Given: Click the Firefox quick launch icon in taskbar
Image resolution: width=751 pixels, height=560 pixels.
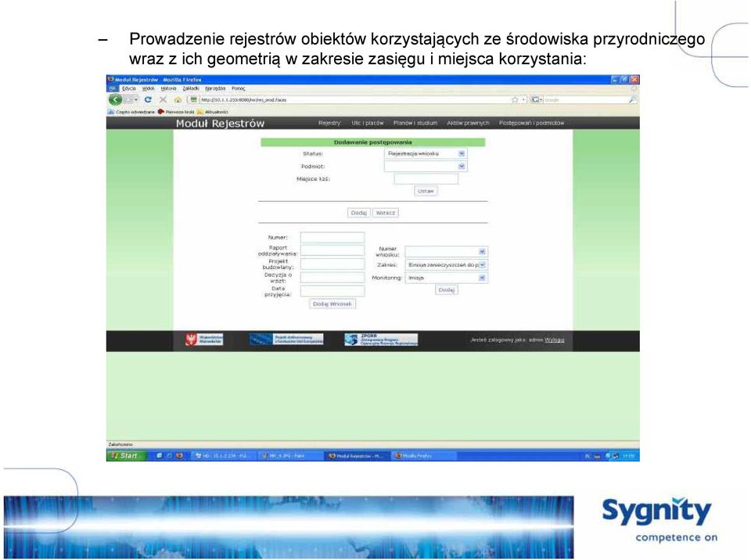Looking at the screenshot, I should coord(179,455).
